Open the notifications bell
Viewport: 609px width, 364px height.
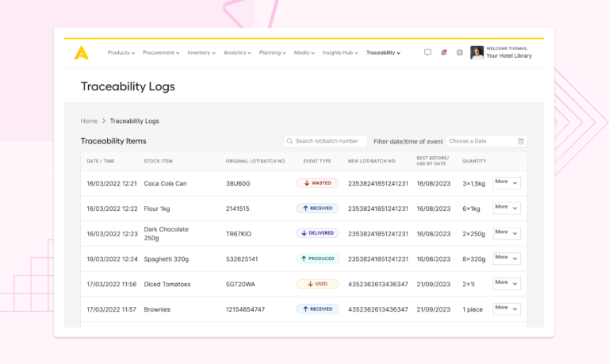coord(443,52)
